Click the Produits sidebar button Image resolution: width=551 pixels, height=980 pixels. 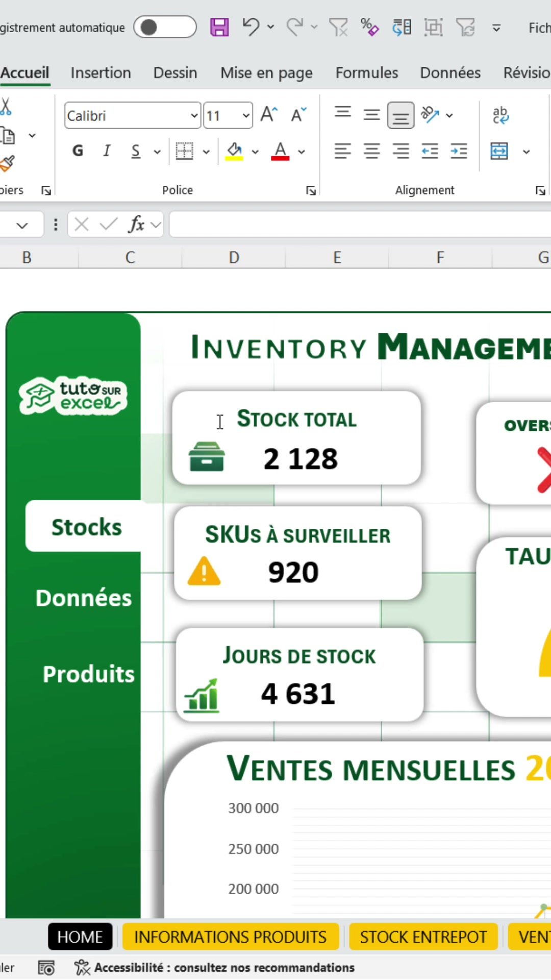click(x=89, y=674)
